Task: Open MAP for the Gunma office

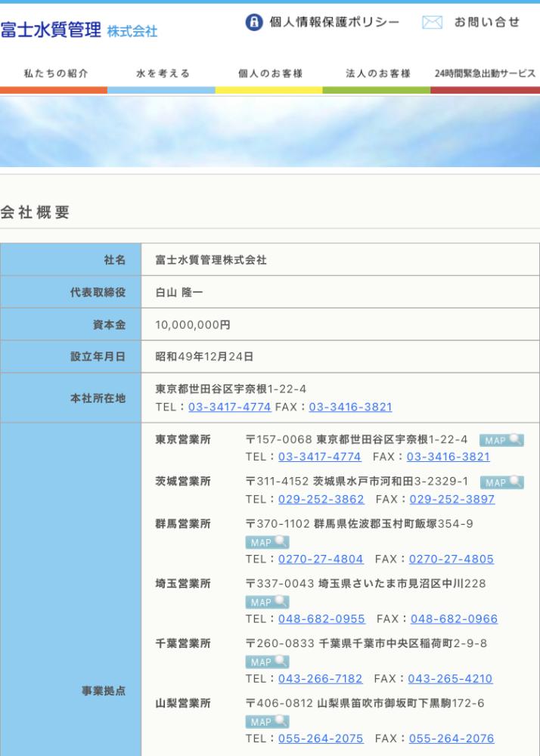Action: (267, 542)
